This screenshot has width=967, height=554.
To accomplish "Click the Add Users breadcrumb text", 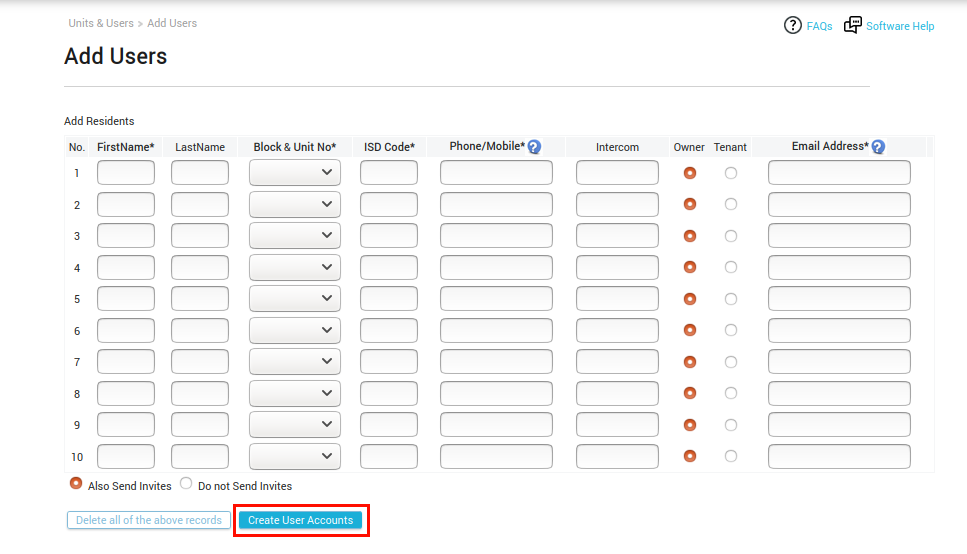I will coord(172,23).
